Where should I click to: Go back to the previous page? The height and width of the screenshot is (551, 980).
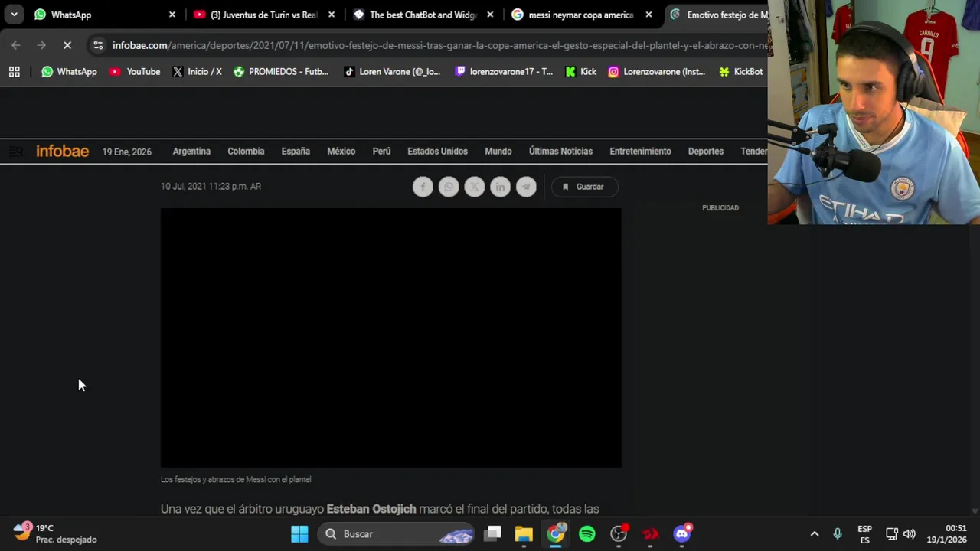click(x=16, y=45)
